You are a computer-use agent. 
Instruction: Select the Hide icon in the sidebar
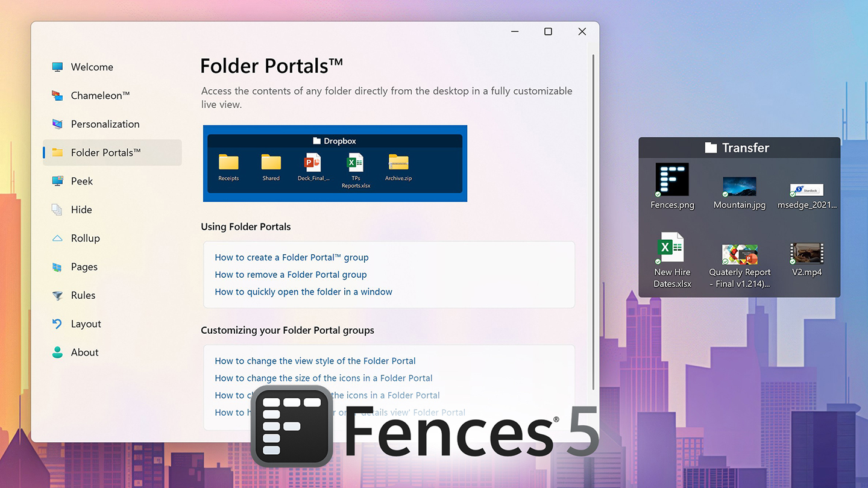pyautogui.click(x=58, y=209)
